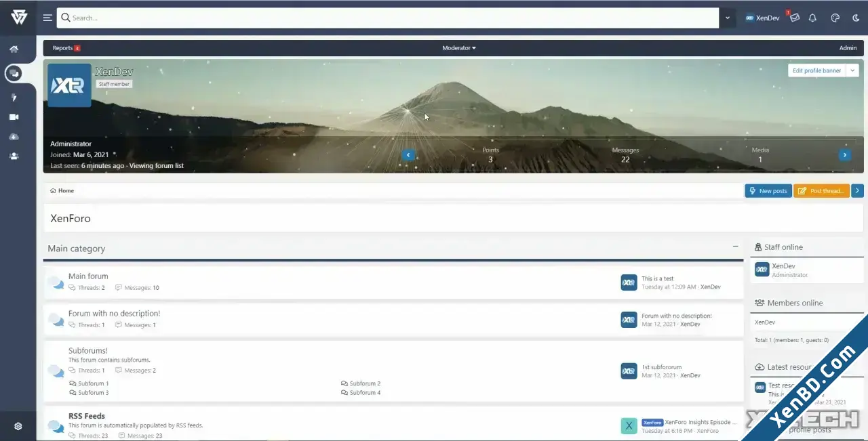
Task: Click RSS Feeds node icon
Action: [56, 426]
